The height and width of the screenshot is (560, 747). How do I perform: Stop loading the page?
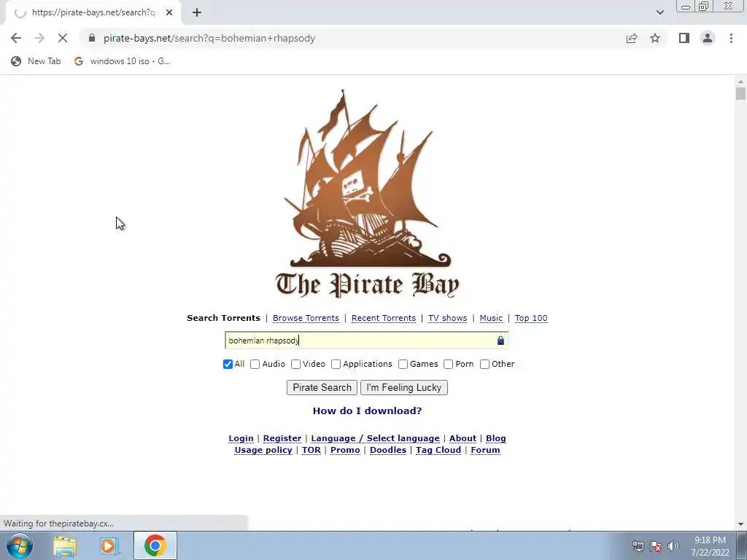tap(63, 38)
